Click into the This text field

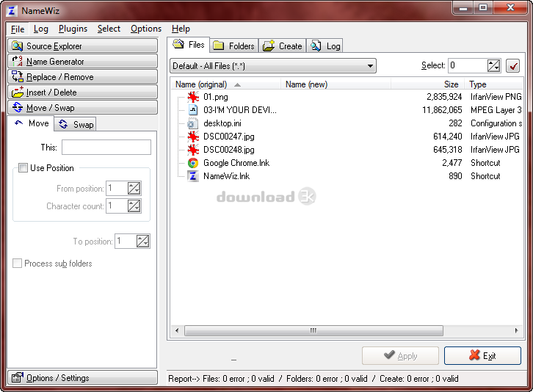[106, 148]
